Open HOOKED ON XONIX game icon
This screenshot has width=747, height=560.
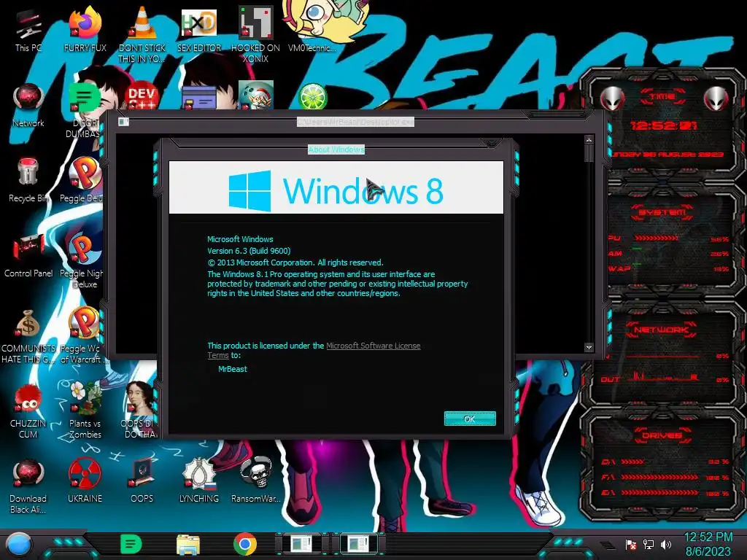(x=255, y=35)
